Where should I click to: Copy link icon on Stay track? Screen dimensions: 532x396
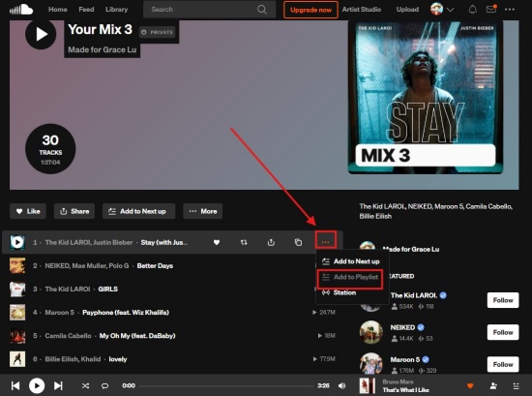pos(298,242)
